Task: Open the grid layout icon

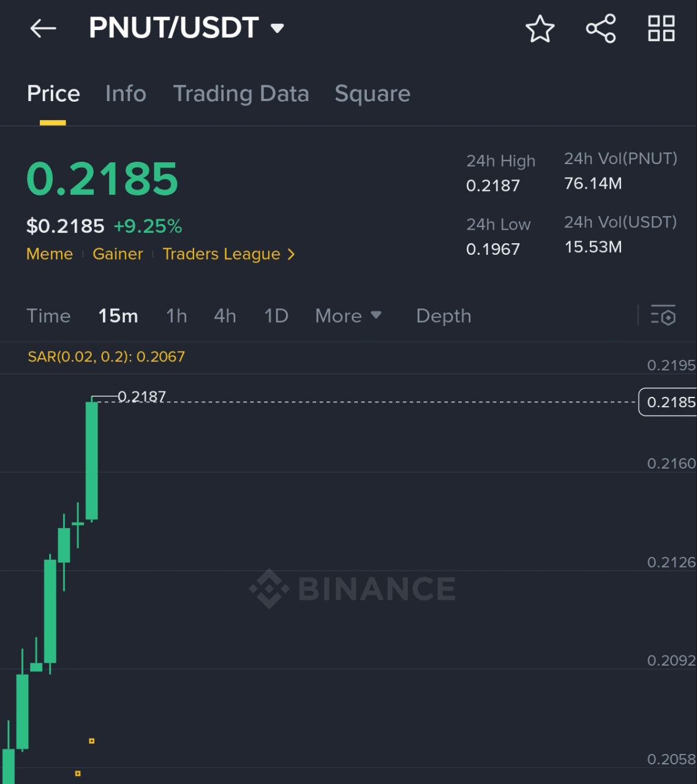Action: pyautogui.click(x=661, y=29)
